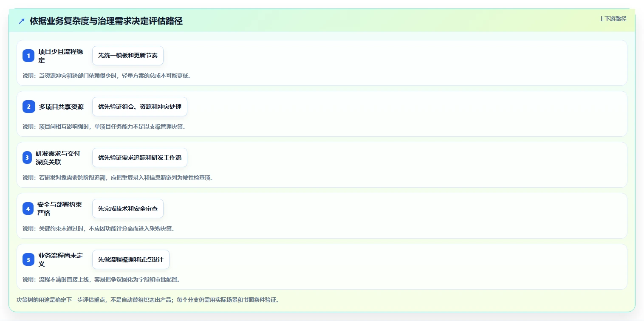Select the condition text 安全与部署约束严格

click(x=60, y=208)
